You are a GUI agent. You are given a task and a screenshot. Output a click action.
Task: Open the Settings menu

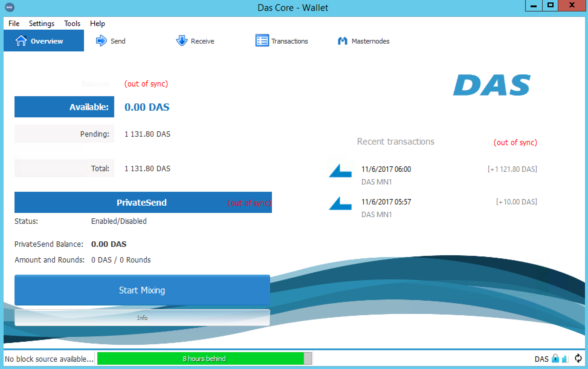(x=41, y=24)
